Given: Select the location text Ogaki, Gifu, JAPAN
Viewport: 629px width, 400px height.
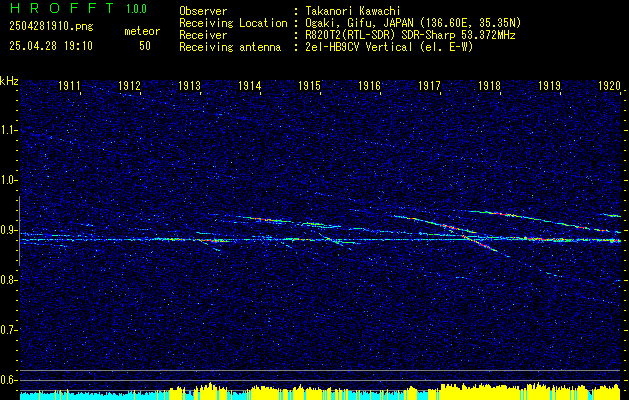Looking at the screenshot, I should 357,23.
